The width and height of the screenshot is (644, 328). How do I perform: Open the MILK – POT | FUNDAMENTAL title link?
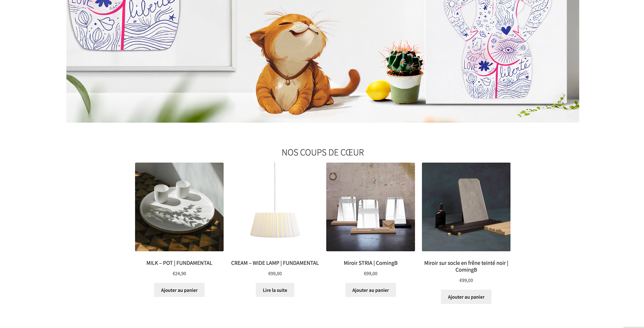[x=179, y=263]
